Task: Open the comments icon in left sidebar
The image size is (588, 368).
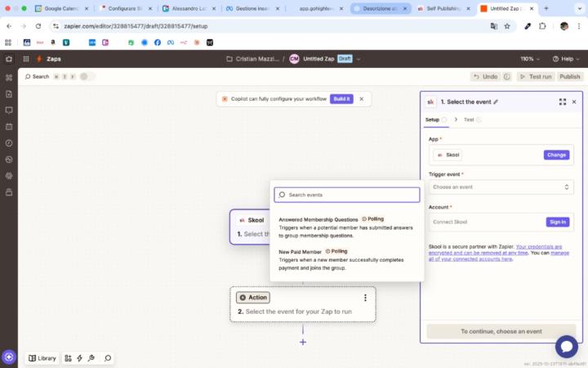Action: click(x=9, y=110)
